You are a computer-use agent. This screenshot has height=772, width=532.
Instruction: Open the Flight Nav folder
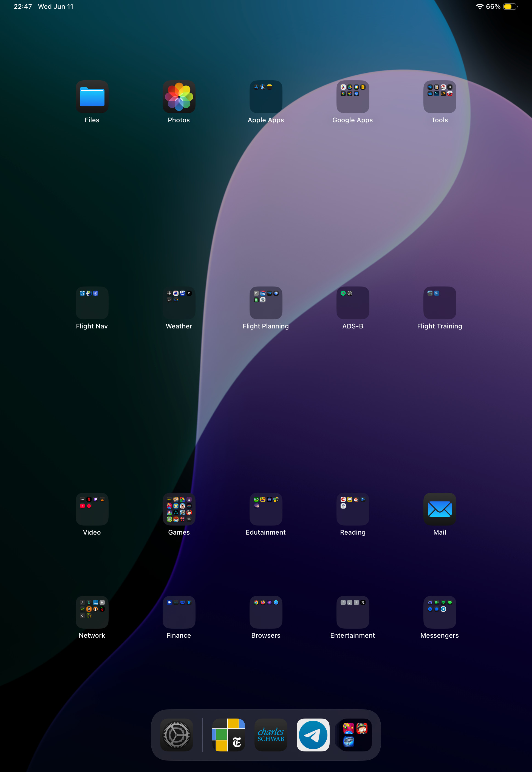[92, 303]
